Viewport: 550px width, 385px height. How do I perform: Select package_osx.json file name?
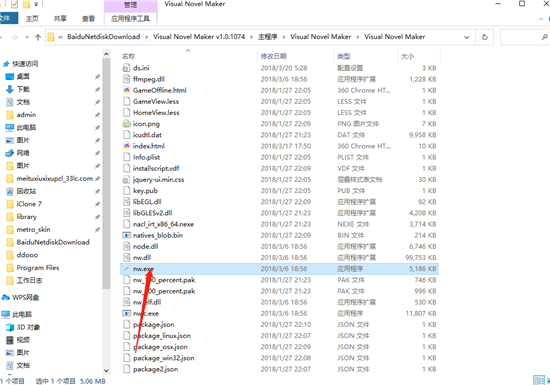point(160,347)
